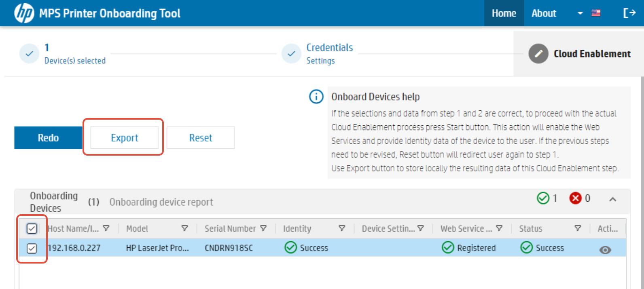
Task: Click the green success count icon
Action: coord(543,198)
